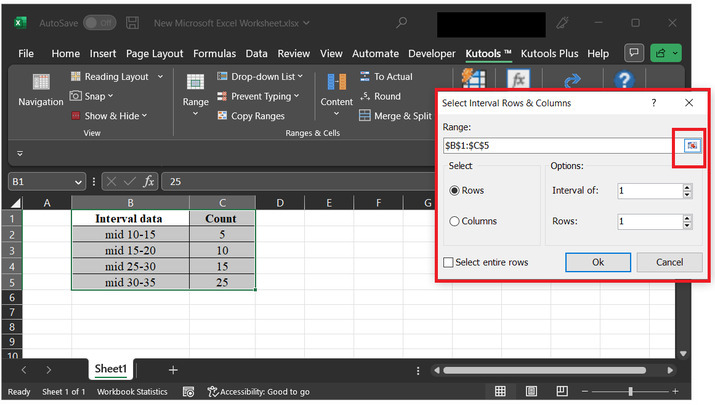Screen dimensions: 715x405
Task: Toggle the AutoSave switch
Action: click(99, 22)
